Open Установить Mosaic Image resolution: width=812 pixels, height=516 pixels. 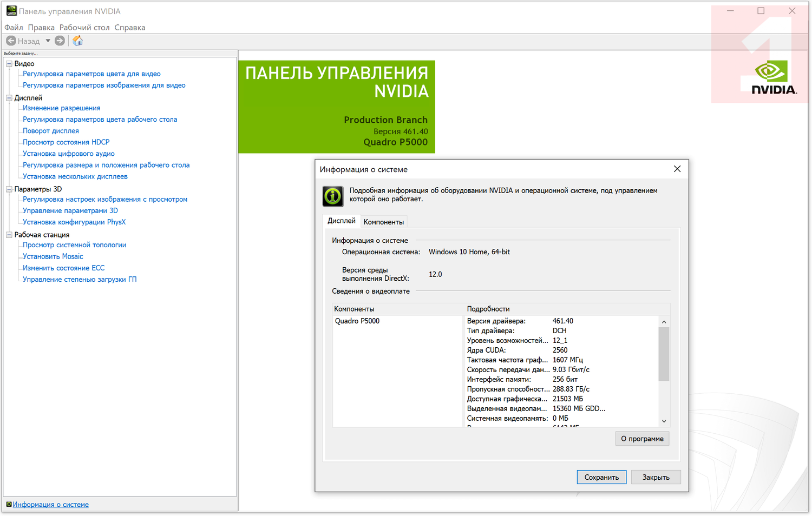tap(53, 256)
